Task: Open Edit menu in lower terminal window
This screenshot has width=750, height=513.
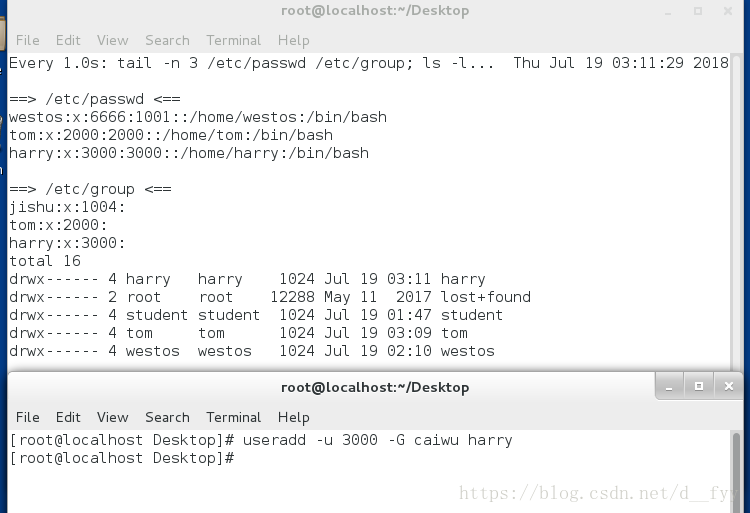Action: (68, 417)
